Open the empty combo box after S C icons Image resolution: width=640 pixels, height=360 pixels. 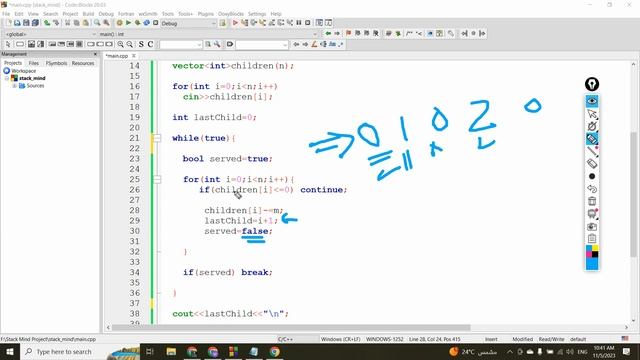click(180, 44)
